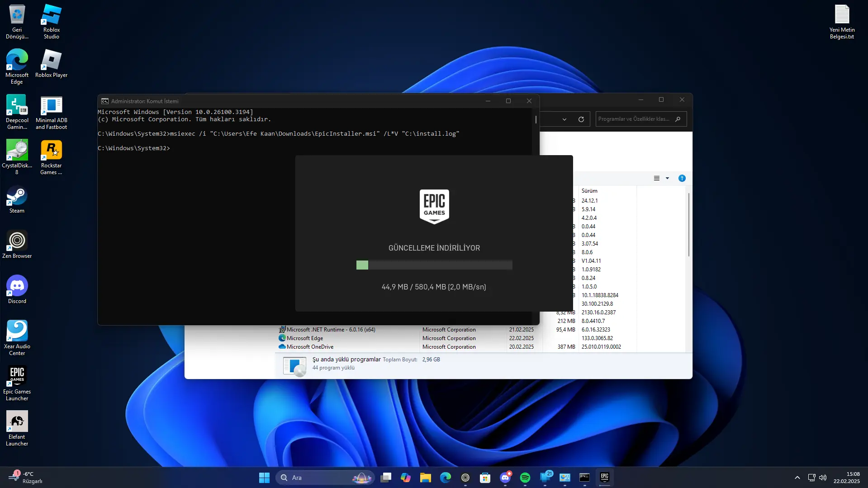Click the Command Prompt vertical scrollbar
This screenshot has width=868, height=488.
click(x=536, y=119)
